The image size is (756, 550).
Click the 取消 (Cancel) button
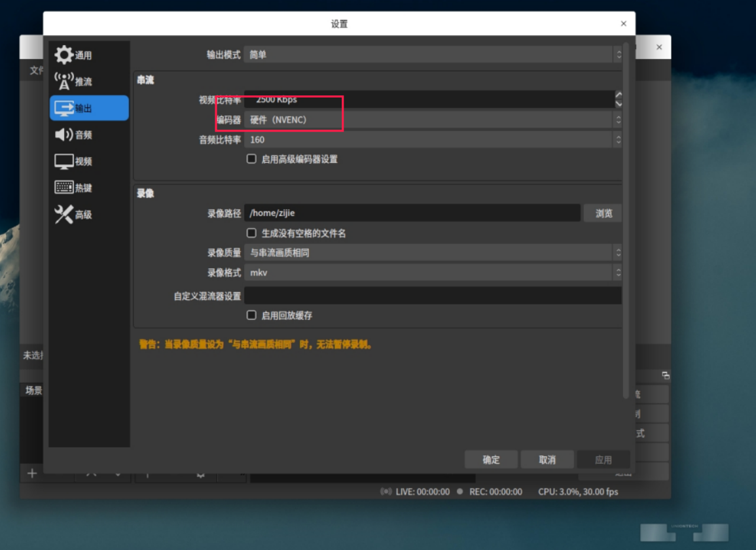tap(547, 459)
